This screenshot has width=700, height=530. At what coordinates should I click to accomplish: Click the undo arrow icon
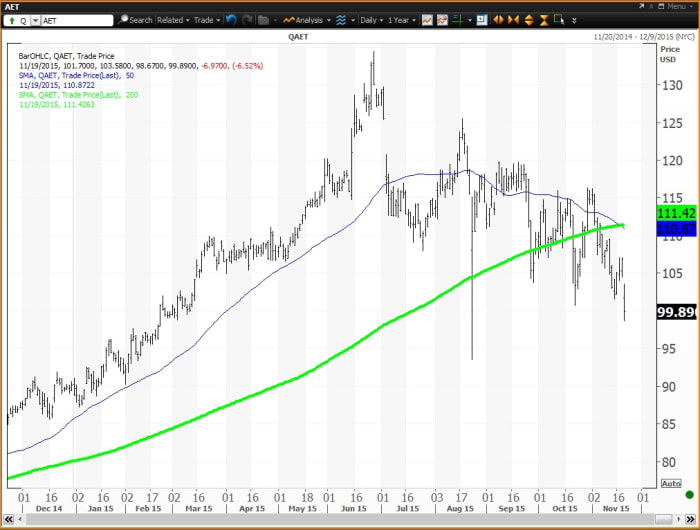click(232, 20)
